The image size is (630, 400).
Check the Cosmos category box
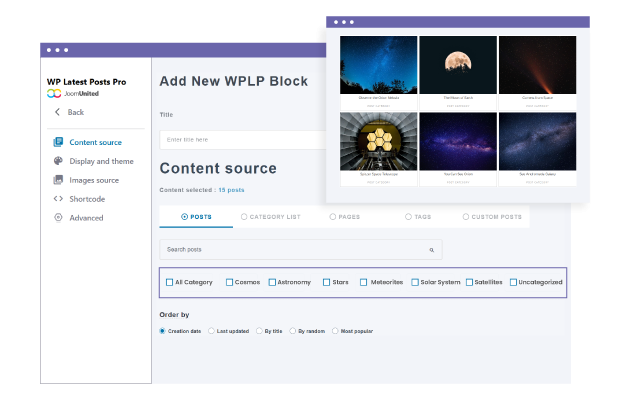click(230, 282)
